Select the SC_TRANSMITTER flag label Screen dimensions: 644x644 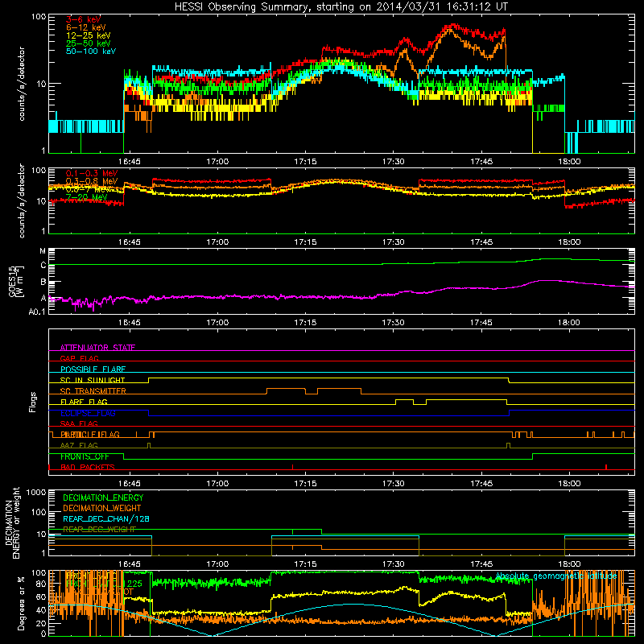tap(93, 391)
